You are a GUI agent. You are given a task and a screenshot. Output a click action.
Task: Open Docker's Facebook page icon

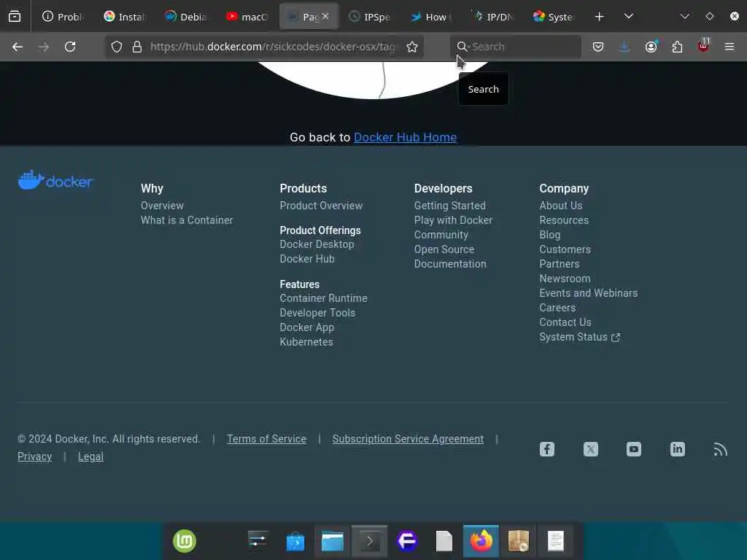pyautogui.click(x=547, y=449)
